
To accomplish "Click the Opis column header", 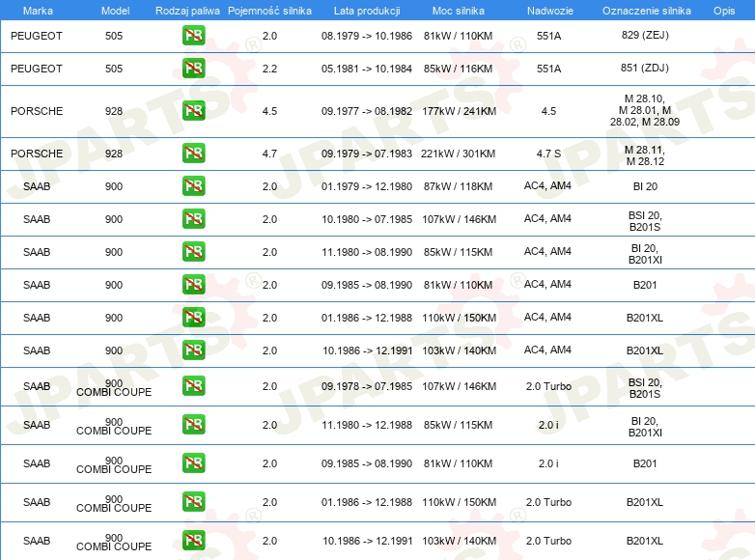I will tap(724, 11).
